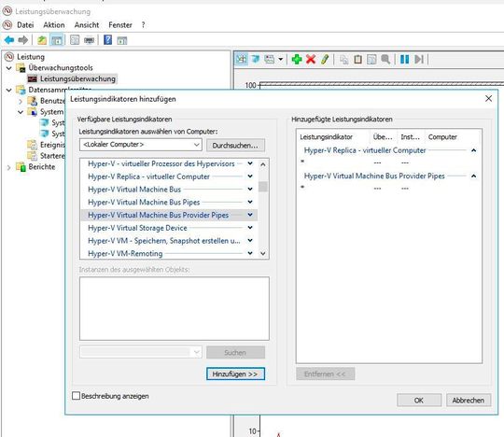Click the update data step icon

point(419,59)
